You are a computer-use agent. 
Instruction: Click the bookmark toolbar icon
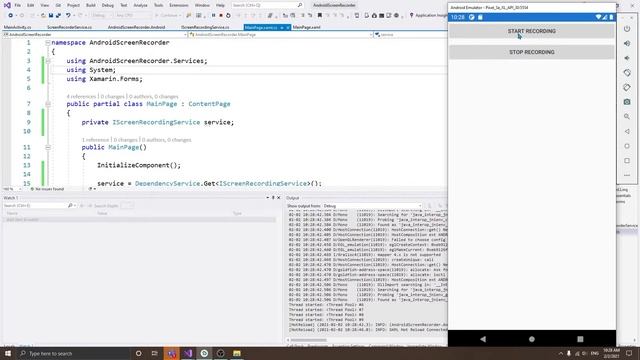(320, 16)
